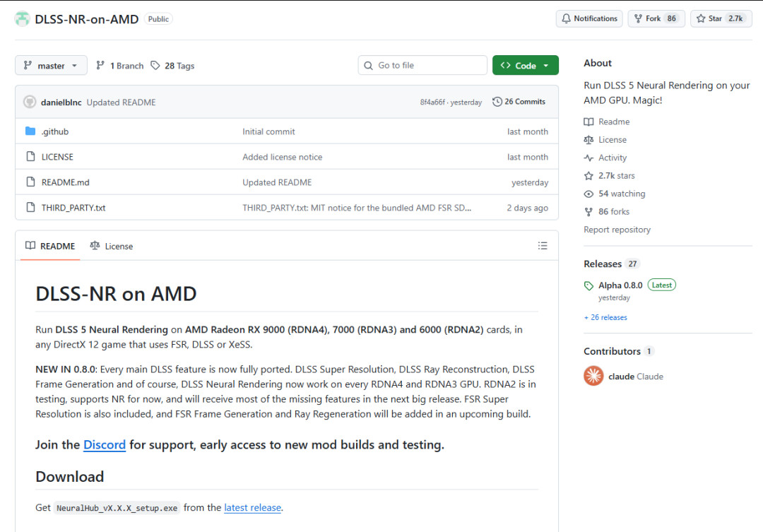Viewport: 763px width, 532px height.
Task: Click the pulse icon next to Activity
Action: 588,158
